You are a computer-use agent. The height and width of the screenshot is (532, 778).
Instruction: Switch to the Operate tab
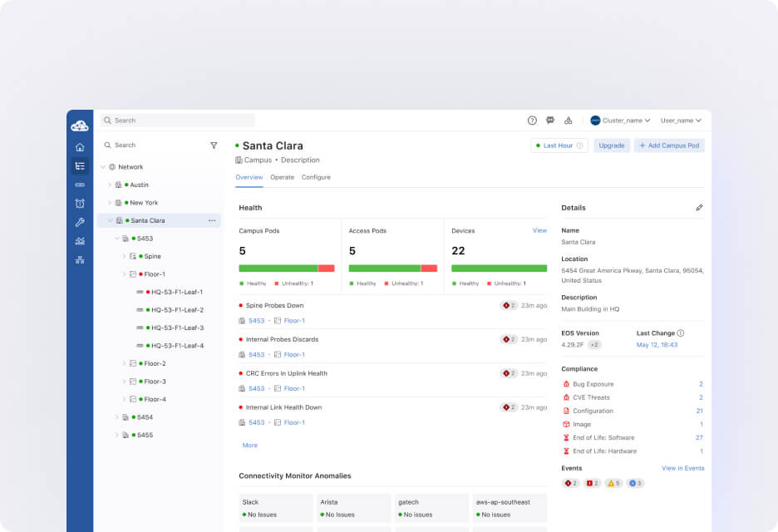coord(282,177)
